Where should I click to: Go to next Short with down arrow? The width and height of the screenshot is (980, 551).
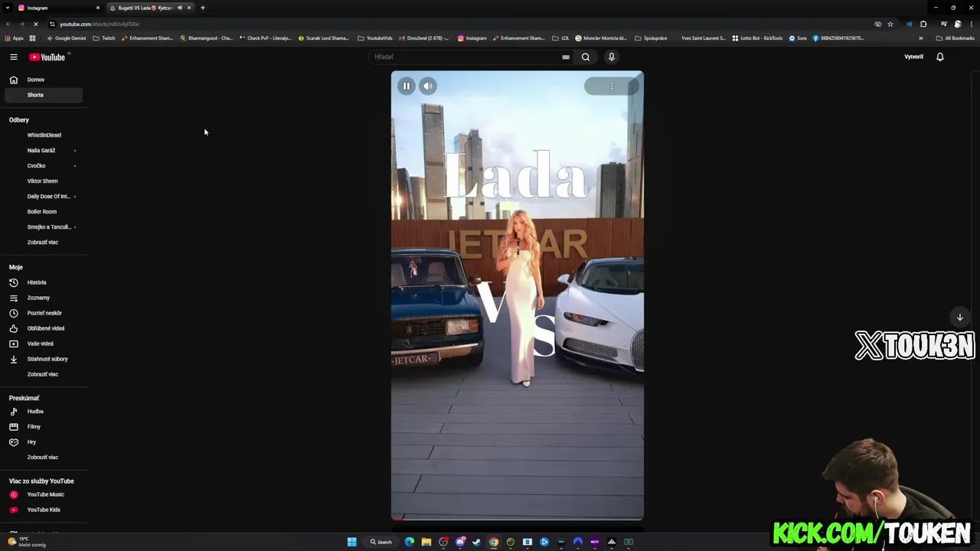959,317
